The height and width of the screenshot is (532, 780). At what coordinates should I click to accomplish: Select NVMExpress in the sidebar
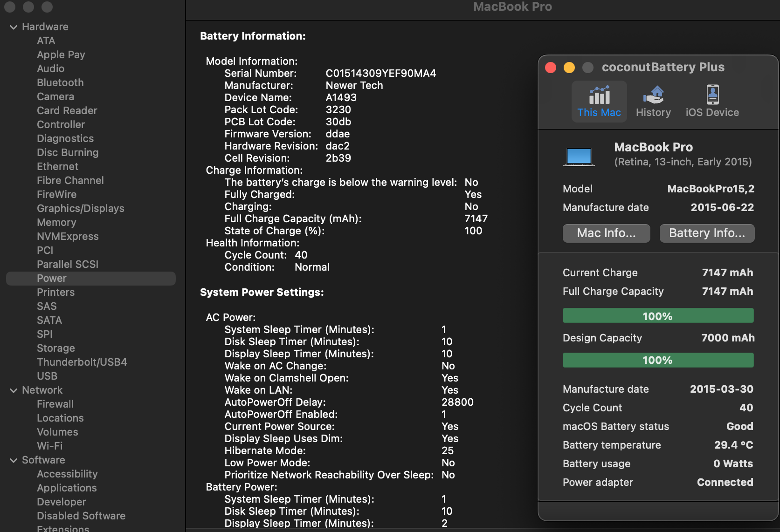tap(68, 237)
